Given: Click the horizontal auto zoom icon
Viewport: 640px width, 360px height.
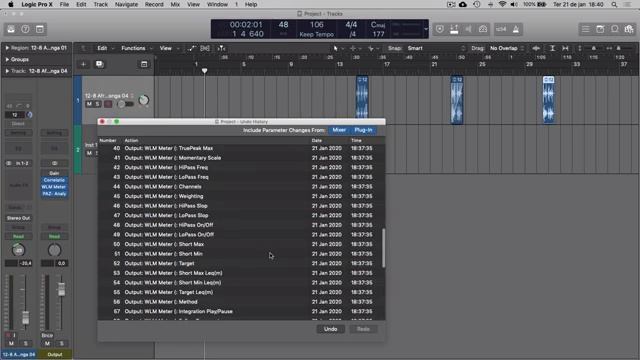Looking at the screenshot, I should pyautogui.click(x=565, y=48).
